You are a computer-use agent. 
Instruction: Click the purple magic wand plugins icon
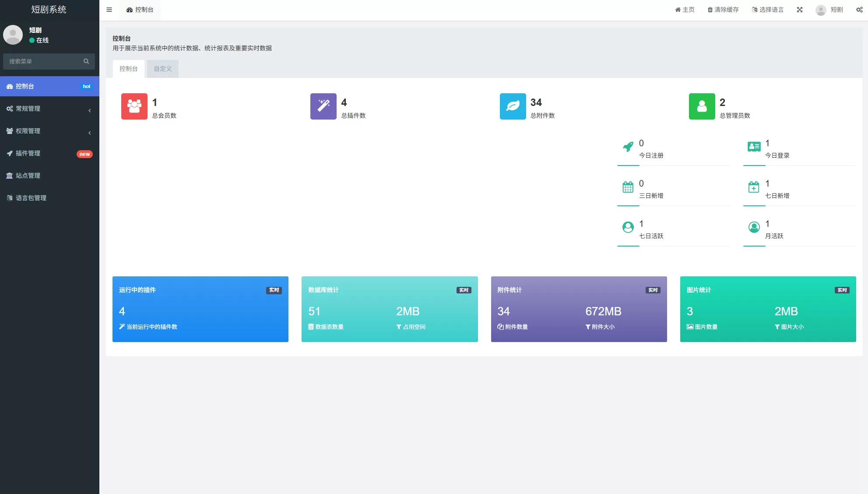pos(323,106)
